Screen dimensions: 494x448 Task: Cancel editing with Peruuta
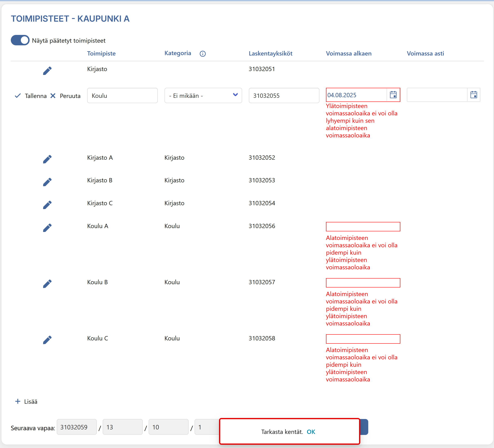tap(66, 96)
